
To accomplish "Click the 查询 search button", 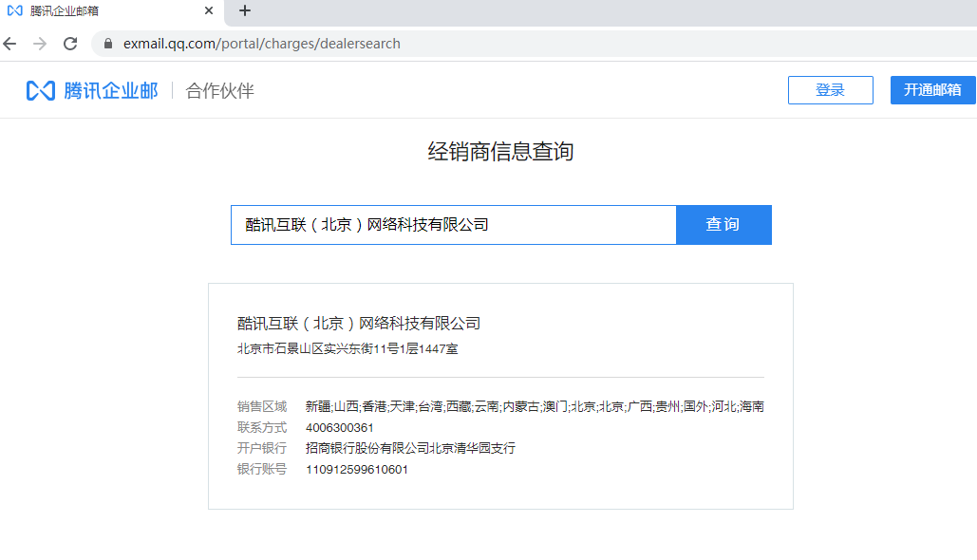I will tap(723, 225).
